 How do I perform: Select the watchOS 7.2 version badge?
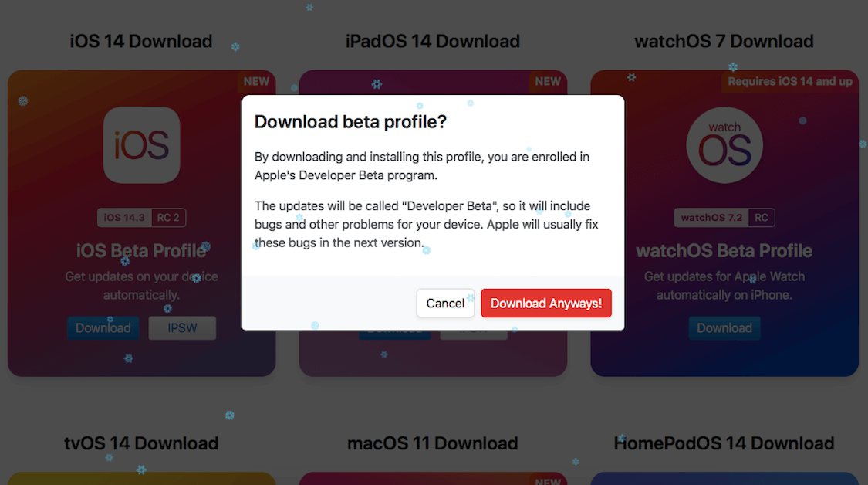point(711,218)
